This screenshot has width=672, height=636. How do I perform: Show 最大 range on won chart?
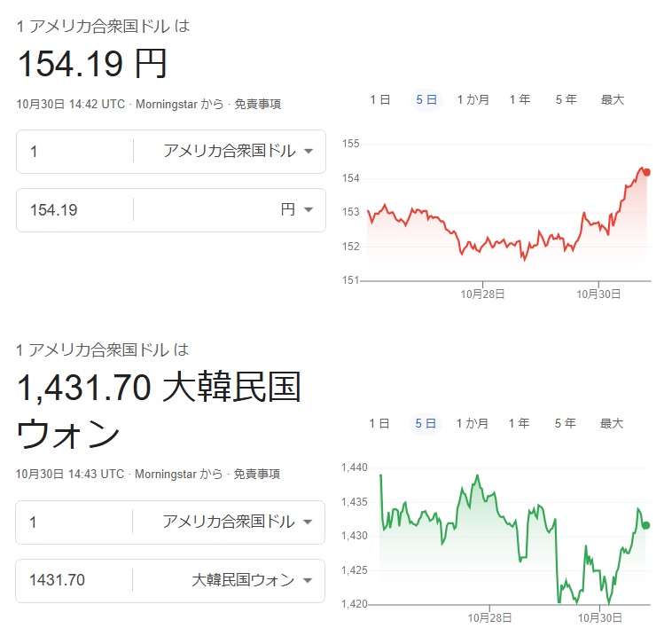[612, 424]
